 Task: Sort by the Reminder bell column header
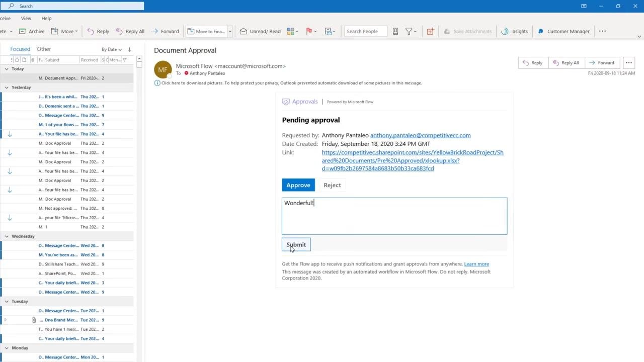pyautogui.click(x=17, y=60)
